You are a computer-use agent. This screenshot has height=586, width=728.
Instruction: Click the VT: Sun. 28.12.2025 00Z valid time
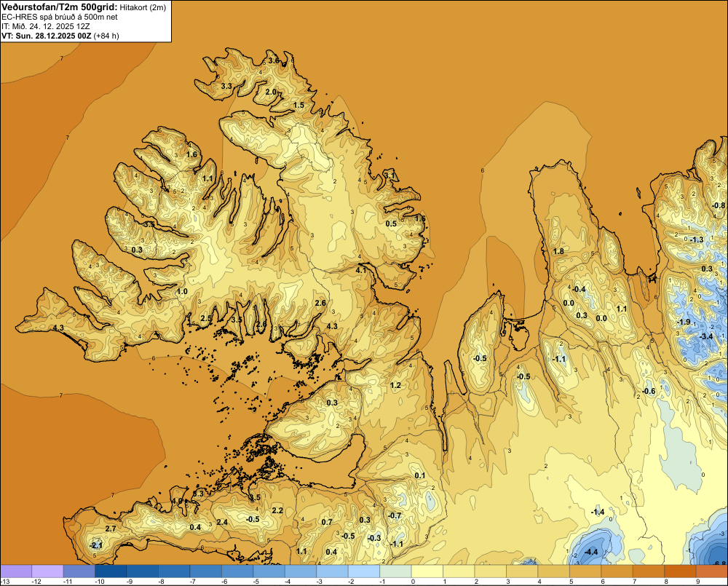coord(46,36)
